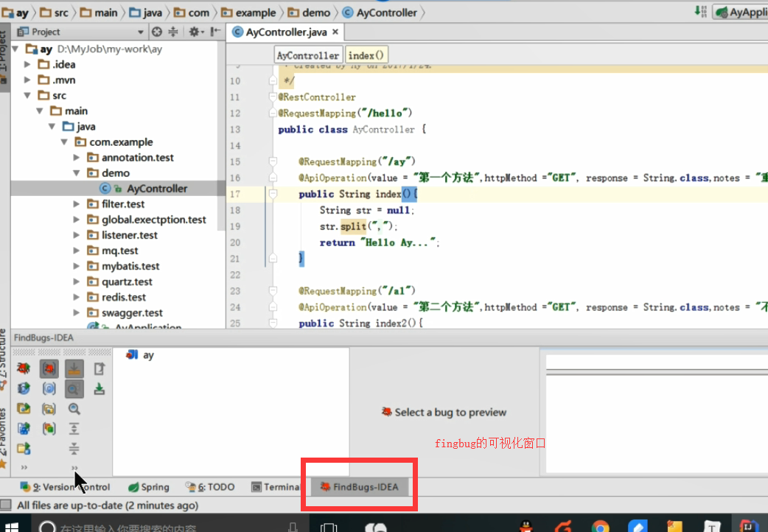Click line number 20 in the gutter
Screen dimensions: 768x532
[235, 242]
